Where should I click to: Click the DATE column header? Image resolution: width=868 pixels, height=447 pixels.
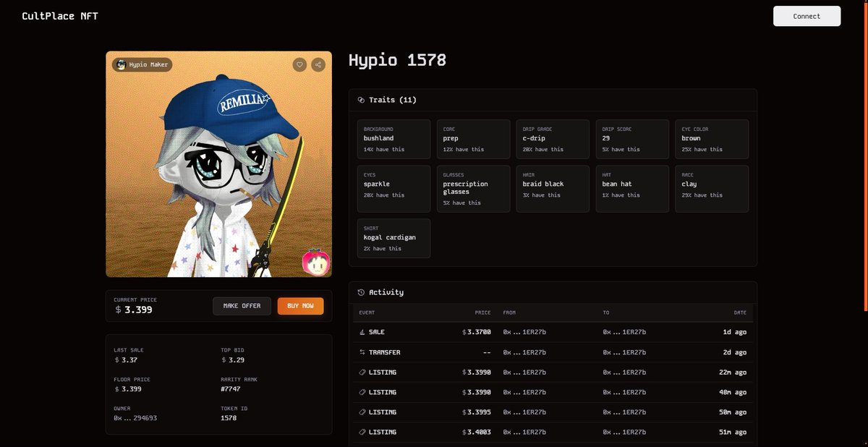[740, 312]
